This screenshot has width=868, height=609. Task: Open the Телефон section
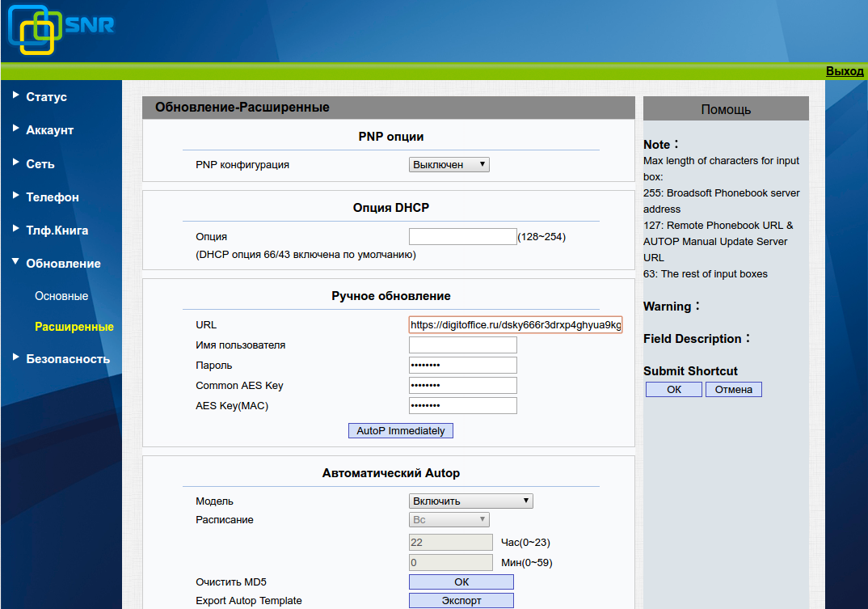53,197
